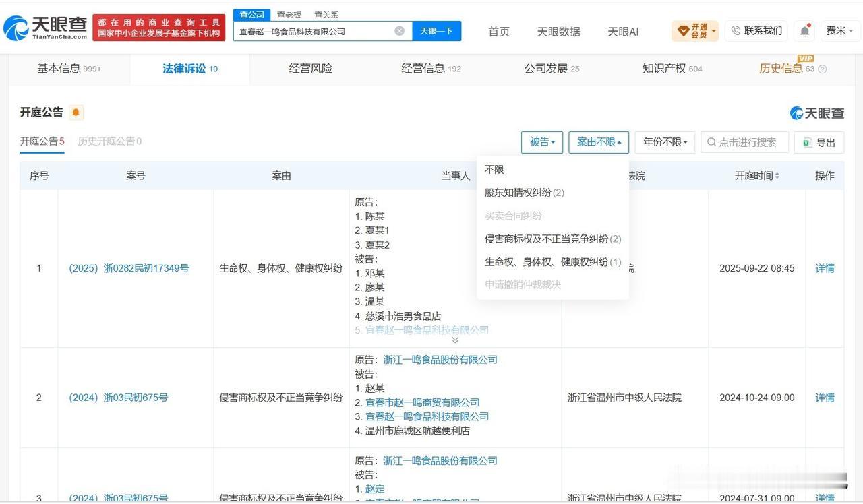Image resolution: width=863 pixels, height=504 pixels.
Task: Click 联系我们 phone button
Action: 756,31
